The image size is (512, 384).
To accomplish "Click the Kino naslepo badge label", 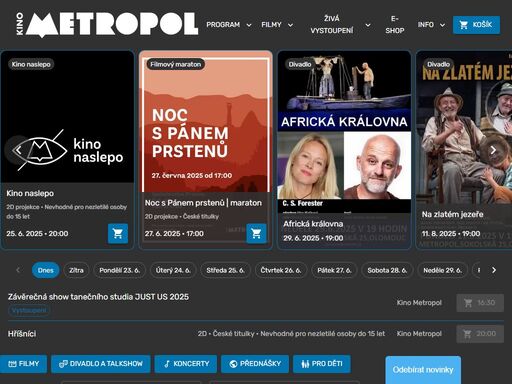I will pyautogui.click(x=31, y=64).
